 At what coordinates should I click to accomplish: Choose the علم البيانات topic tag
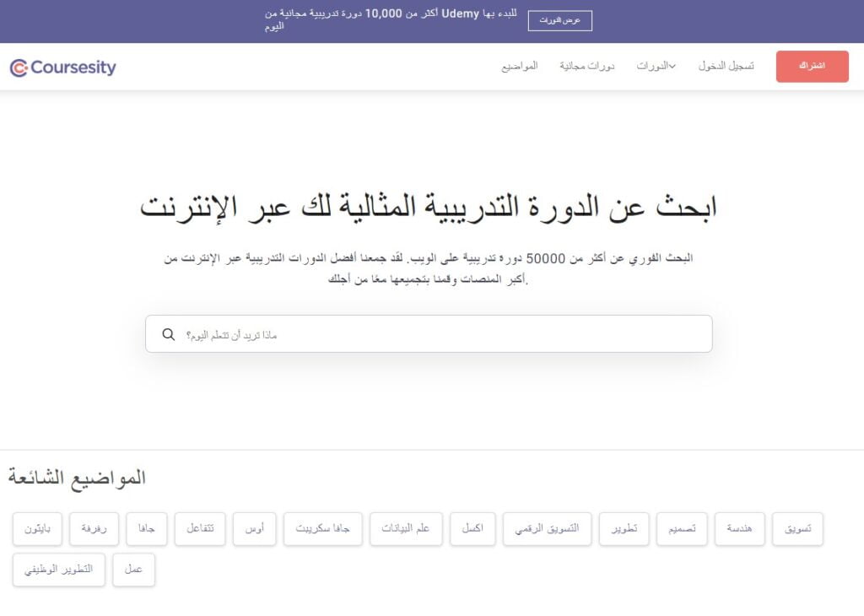click(x=405, y=528)
